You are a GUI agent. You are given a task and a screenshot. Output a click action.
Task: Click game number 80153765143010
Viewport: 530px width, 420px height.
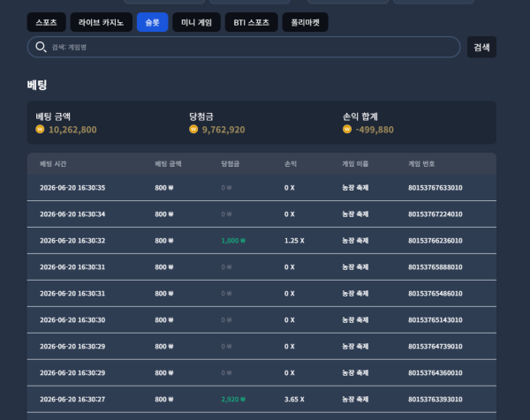coord(435,319)
